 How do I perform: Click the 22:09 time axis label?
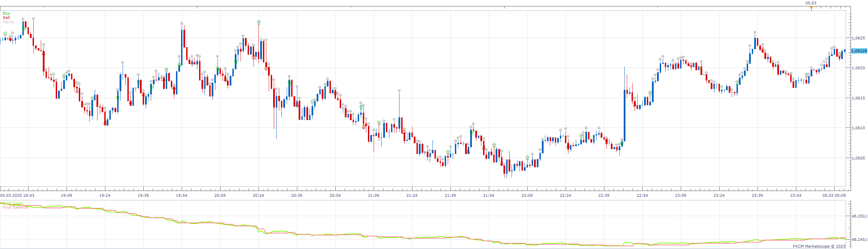coord(527,195)
